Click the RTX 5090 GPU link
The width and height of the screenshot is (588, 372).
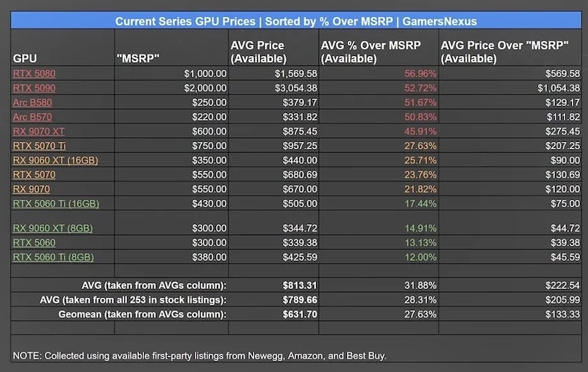click(x=35, y=88)
